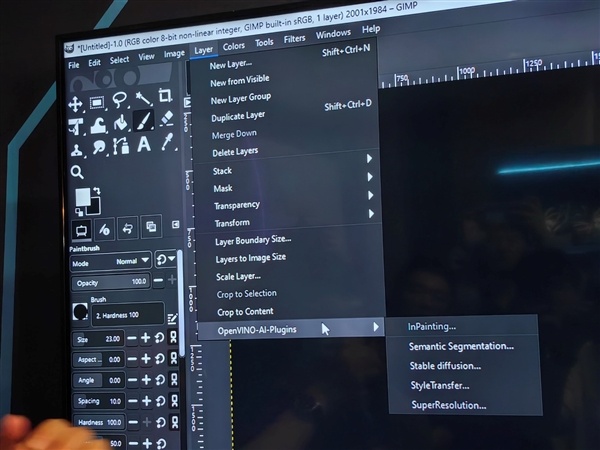
Task: Select the Crop tool
Action: tap(166, 97)
